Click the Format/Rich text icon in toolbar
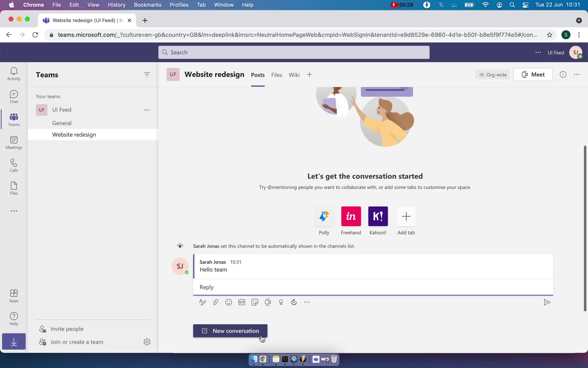Image resolution: width=588 pixels, height=368 pixels. pyautogui.click(x=202, y=302)
